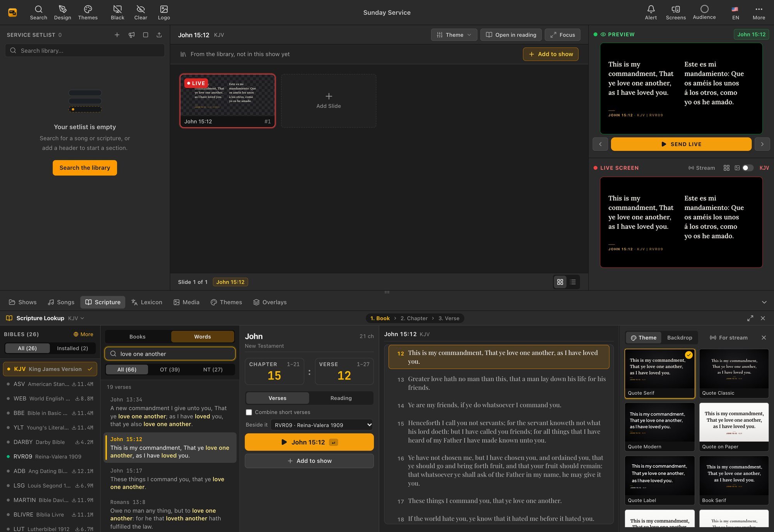
Task: Open the Beside it translation dropdown
Action: coord(322,425)
